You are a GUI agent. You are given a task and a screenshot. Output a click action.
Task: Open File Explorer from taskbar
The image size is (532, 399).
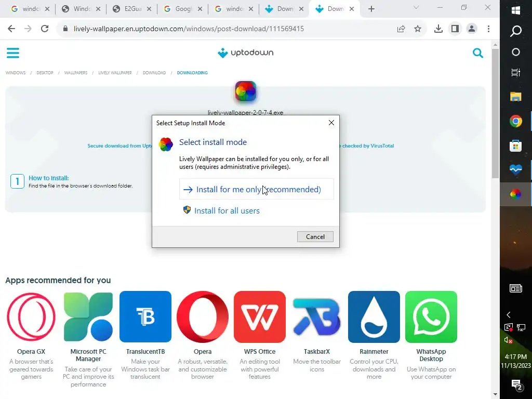[x=516, y=97]
